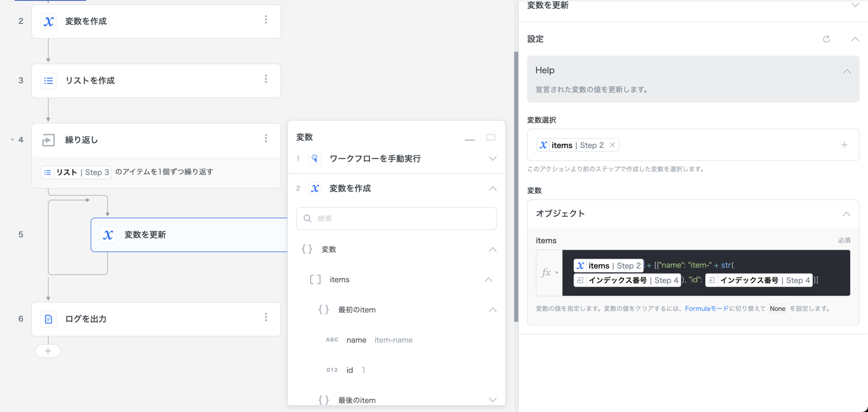Click the list icon on step 3 リストを作成

pos(48,81)
